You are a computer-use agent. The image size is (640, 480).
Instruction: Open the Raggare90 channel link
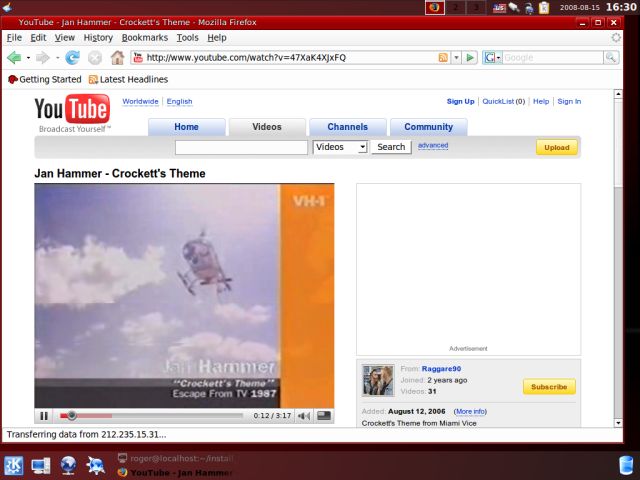(441, 369)
